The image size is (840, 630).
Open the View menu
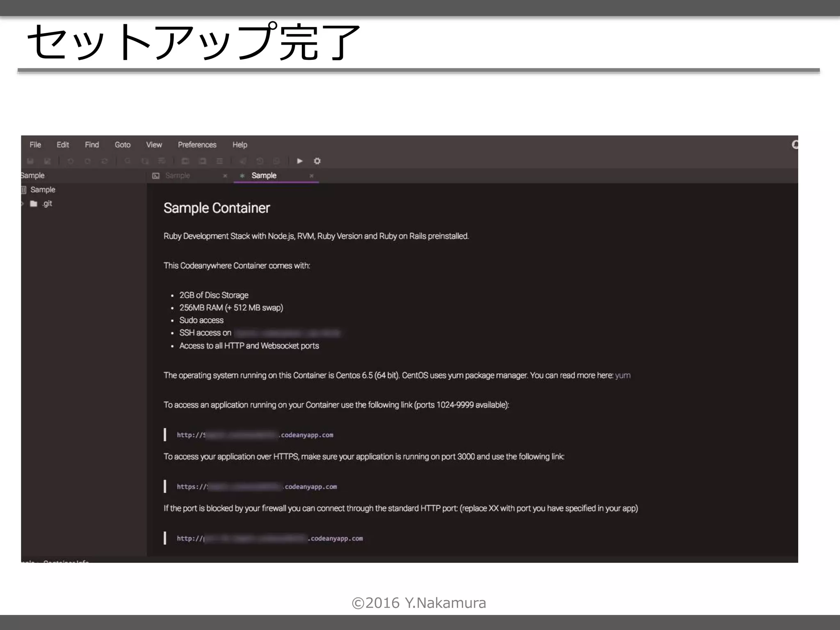(154, 145)
